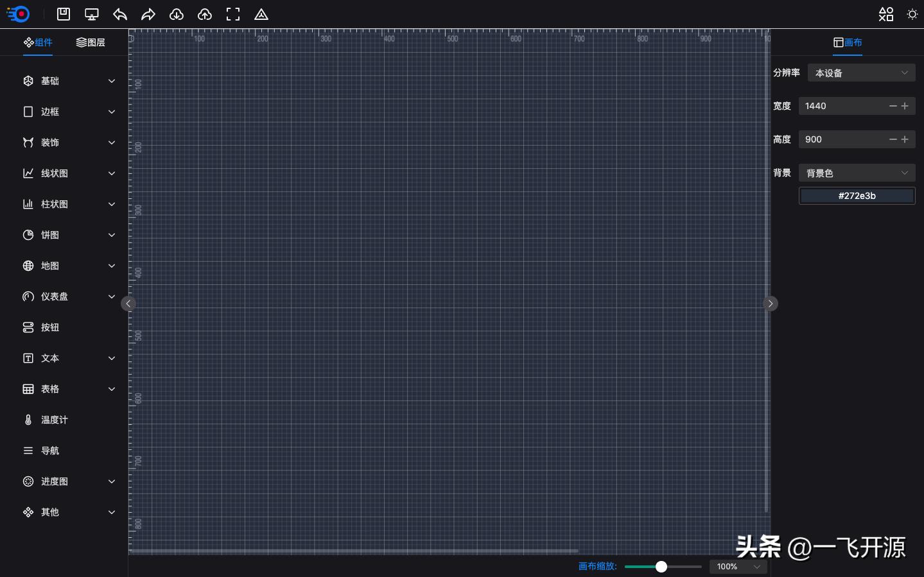Image resolution: width=924 pixels, height=577 pixels.
Task: Open the 背景 type dropdown
Action: click(x=857, y=173)
